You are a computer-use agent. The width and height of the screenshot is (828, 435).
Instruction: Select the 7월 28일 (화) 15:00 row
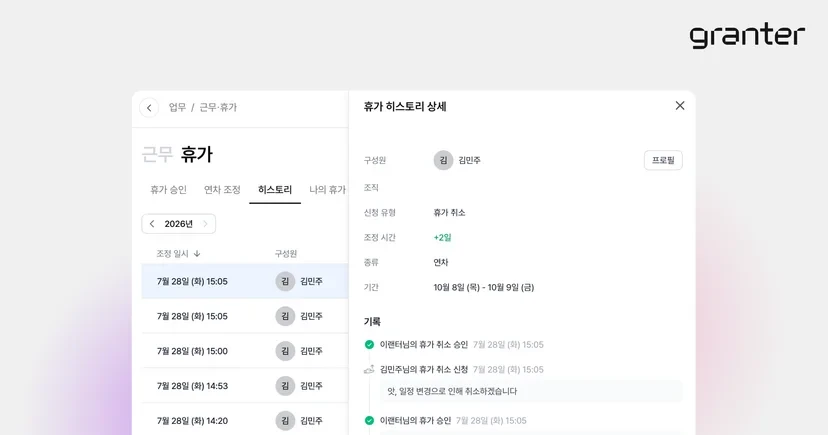click(x=245, y=351)
